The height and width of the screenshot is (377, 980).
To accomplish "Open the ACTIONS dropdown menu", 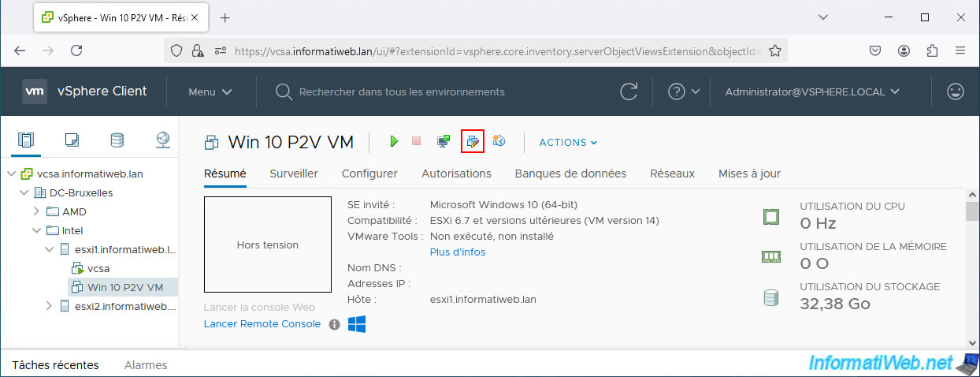I will [x=568, y=143].
